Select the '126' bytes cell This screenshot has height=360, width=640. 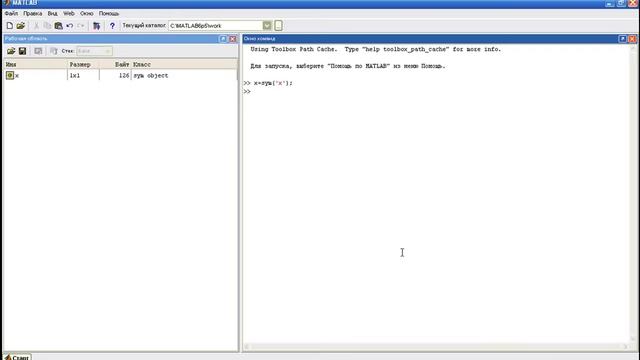(x=124, y=76)
